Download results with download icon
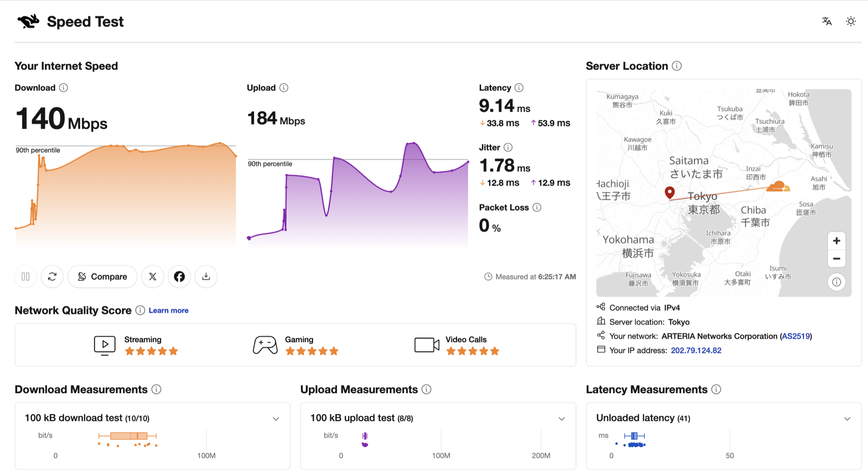 [206, 276]
